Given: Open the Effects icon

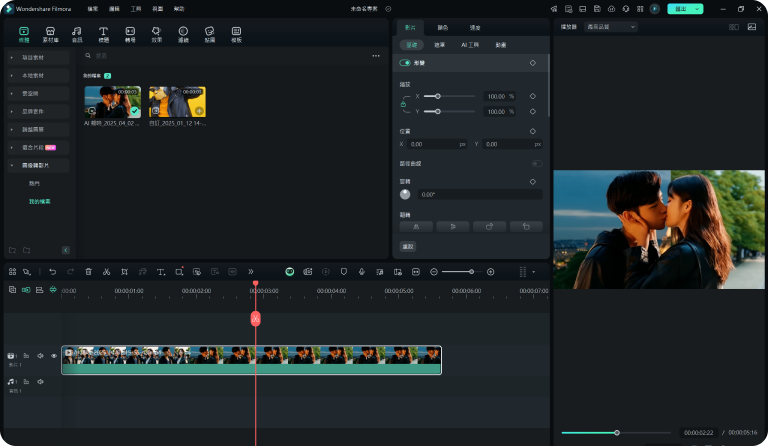Looking at the screenshot, I should pyautogui.click(x=156, y=34).
